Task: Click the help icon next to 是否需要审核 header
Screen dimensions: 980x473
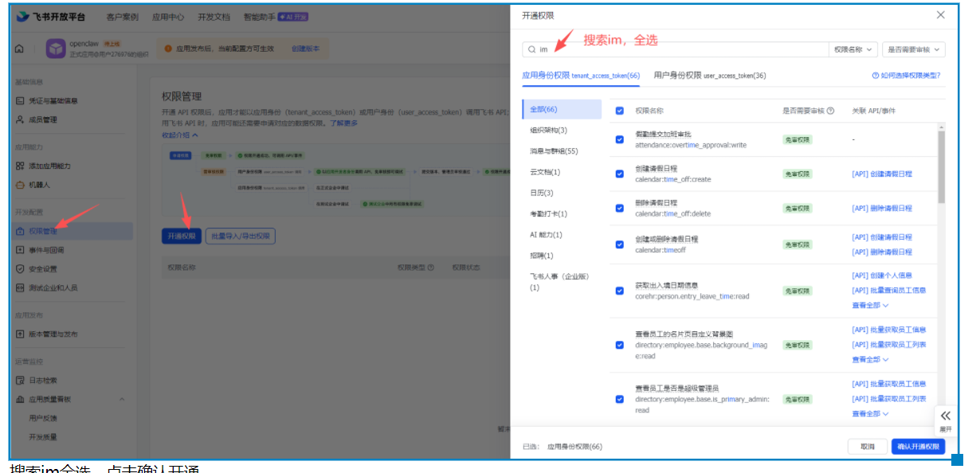Action: point(830,111)
